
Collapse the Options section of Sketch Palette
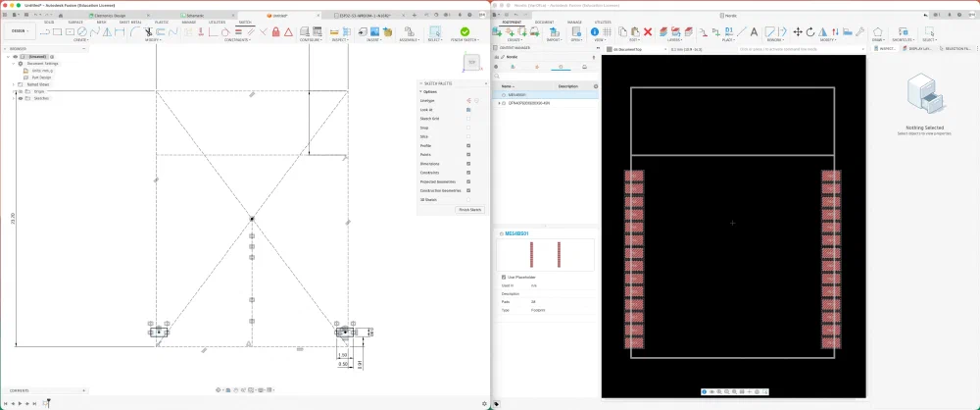click(420, 91)
